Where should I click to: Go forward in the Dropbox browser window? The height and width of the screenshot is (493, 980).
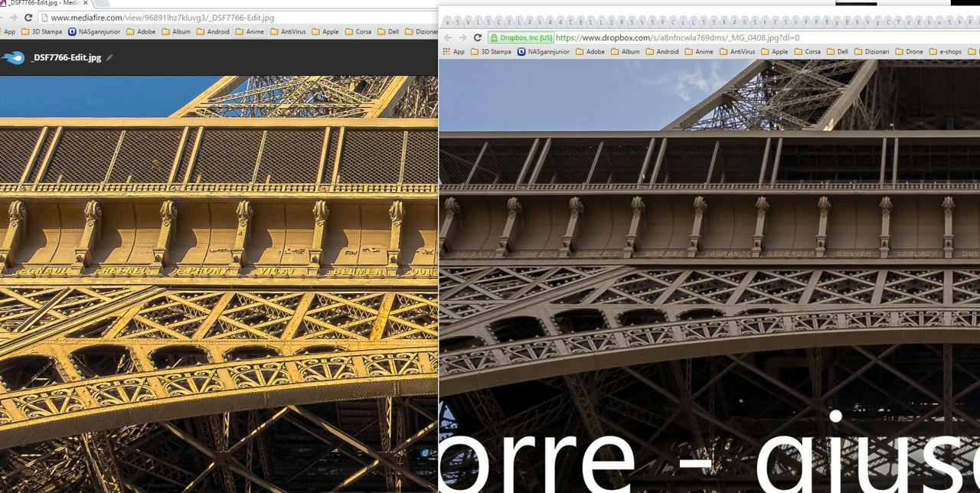click(462, 38)
